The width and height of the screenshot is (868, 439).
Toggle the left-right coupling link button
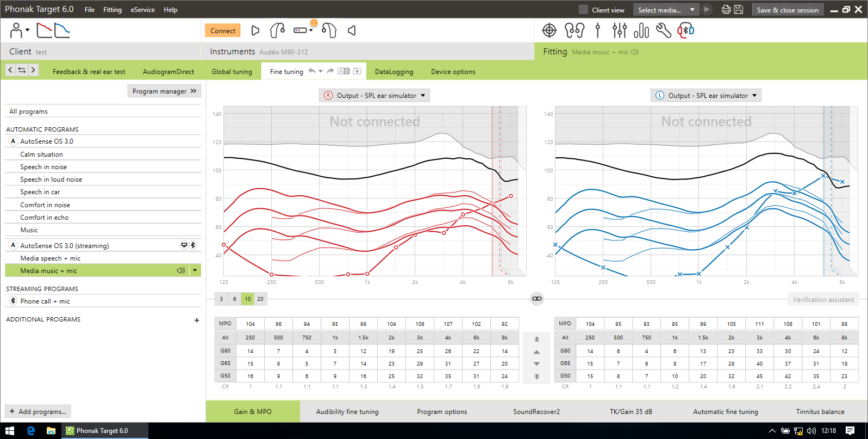point(536,299)
